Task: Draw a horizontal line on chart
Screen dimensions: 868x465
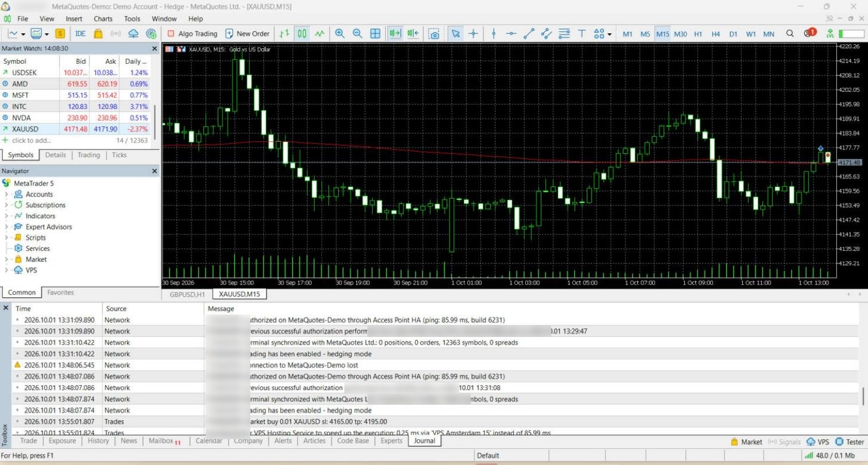Action: [511, 33]
